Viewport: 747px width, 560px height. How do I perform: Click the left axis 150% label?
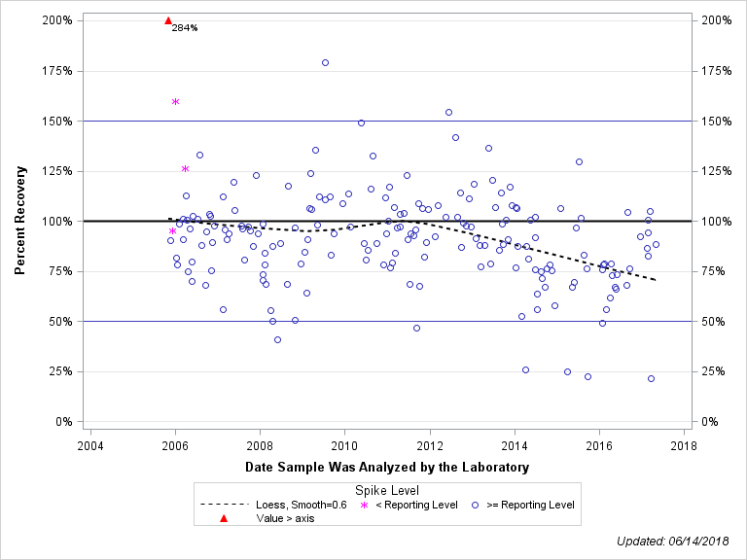point(57,122)
